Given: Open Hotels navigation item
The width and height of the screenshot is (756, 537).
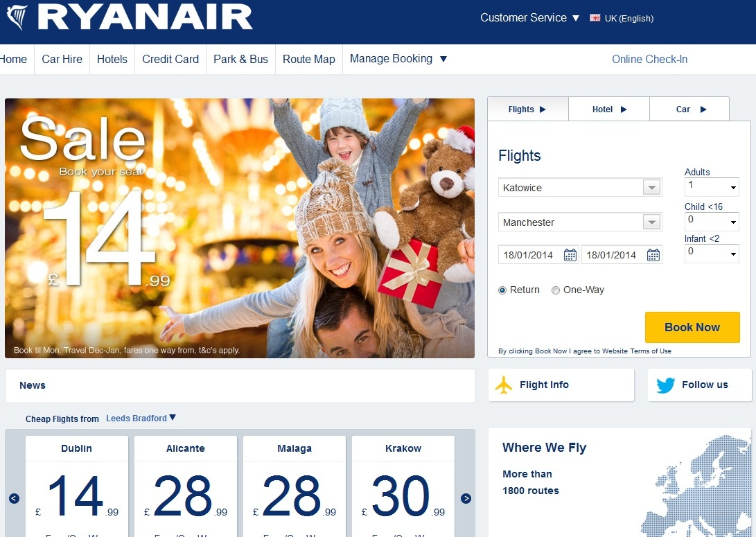Looking at the screenshot, I should click(112, 60).
